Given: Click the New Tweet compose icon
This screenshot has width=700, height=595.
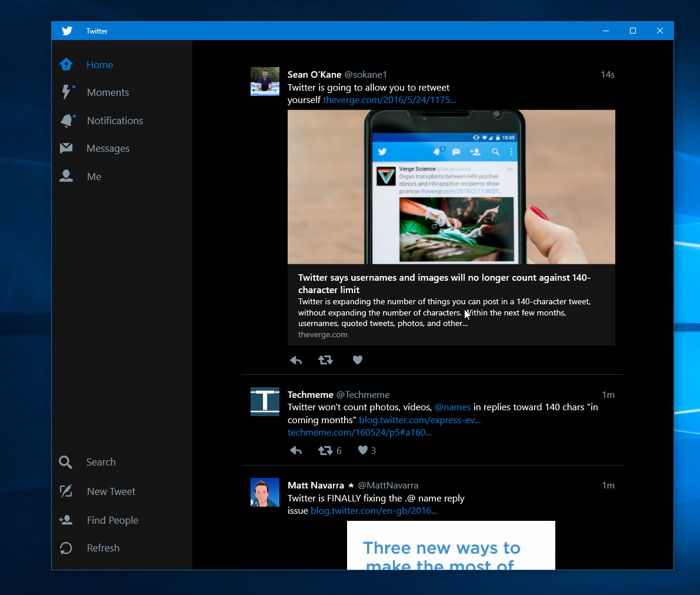Looking at the screenshot, I should point(66,491).
